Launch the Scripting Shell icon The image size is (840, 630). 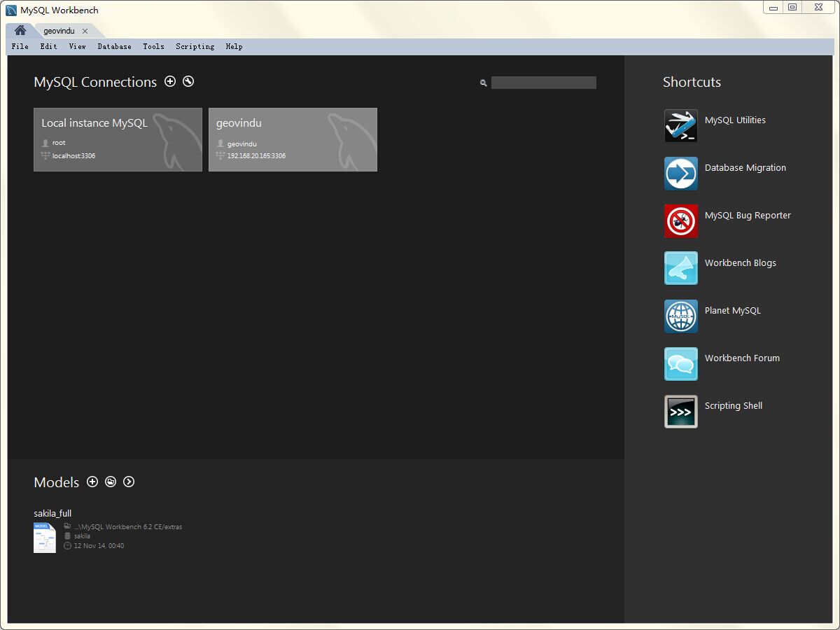[681, 412]
